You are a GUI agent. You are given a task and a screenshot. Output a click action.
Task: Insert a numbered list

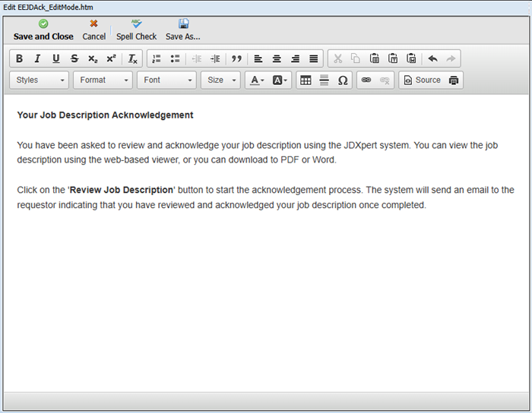pos(157,58)
